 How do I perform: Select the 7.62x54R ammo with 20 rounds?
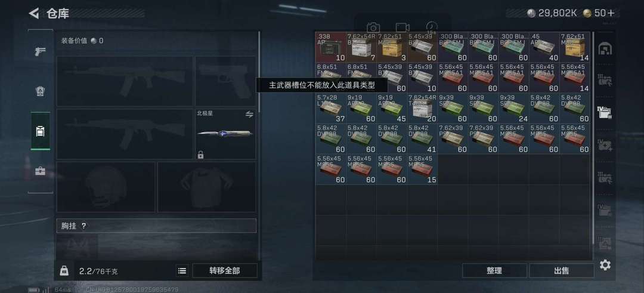coord(423,108)
